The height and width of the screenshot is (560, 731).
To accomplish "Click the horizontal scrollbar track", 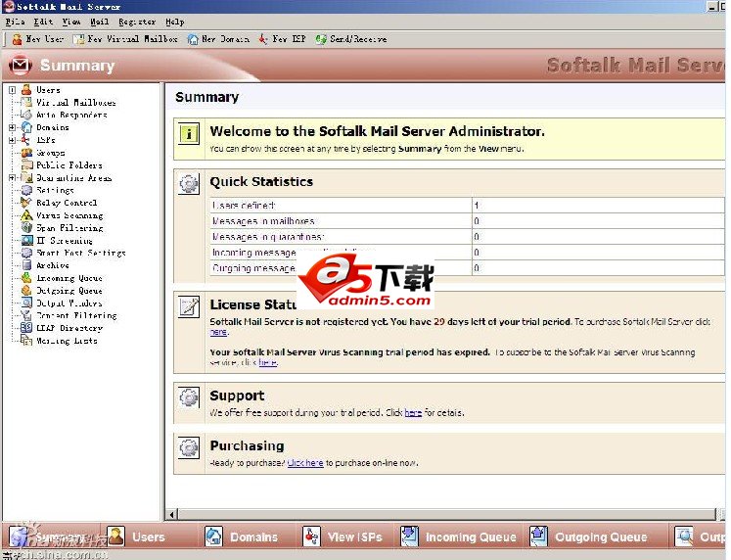I will (x=446, y=515).
